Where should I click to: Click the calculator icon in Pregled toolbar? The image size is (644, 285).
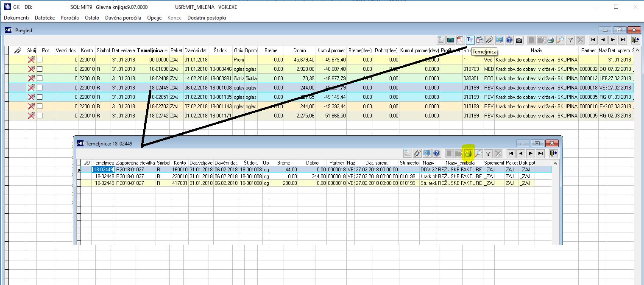coord(451,40)
